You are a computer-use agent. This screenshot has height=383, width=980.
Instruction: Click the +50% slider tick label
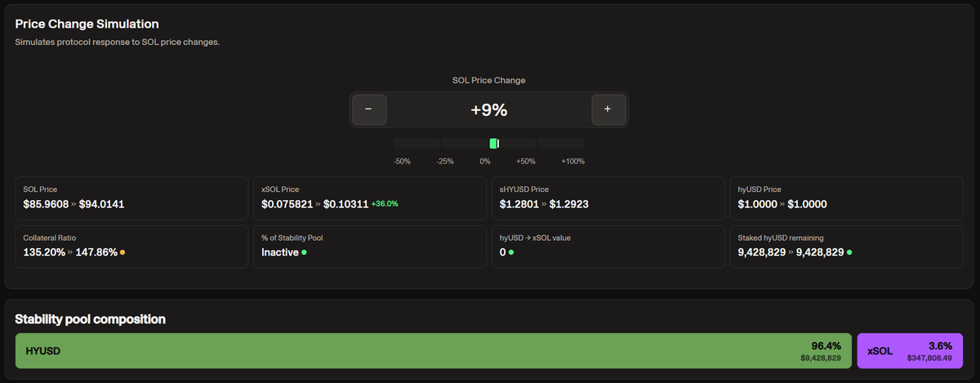pos(526,162)
